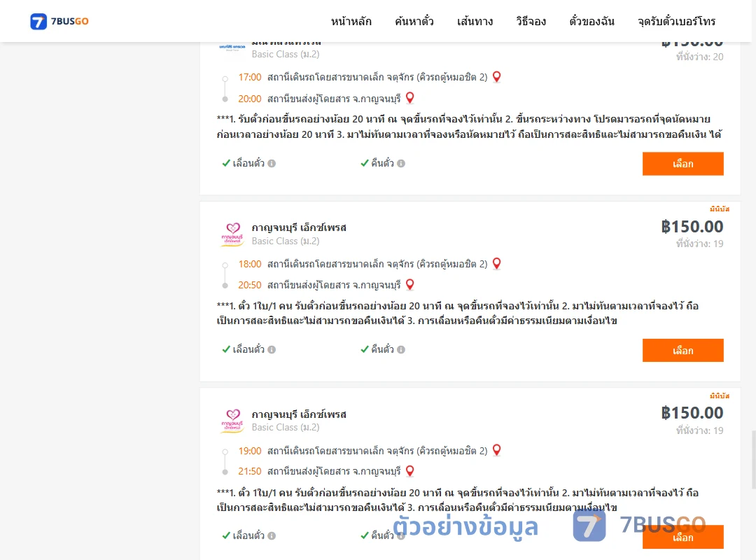Click info icon beside คืนตั๋ว on 17:00 trip
Image resolution: width=756 pixels, height=560 pixels.
tap(401, 164)
